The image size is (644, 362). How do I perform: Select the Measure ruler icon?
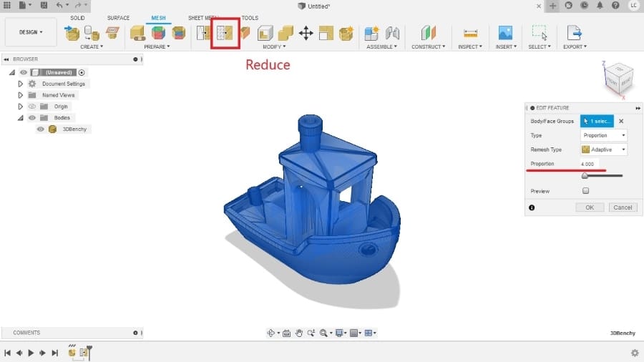click(x=470, y=33)
